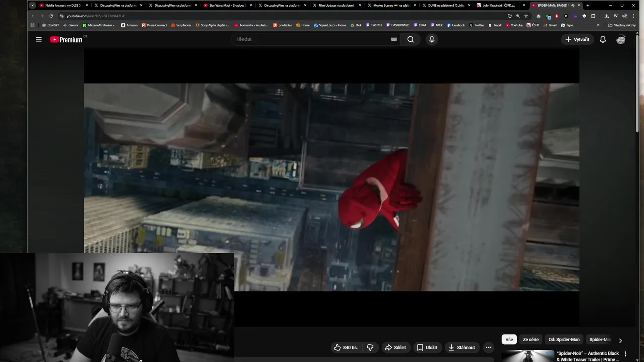Expand hidden bookmarks with the double chevron

pos(598,25)
